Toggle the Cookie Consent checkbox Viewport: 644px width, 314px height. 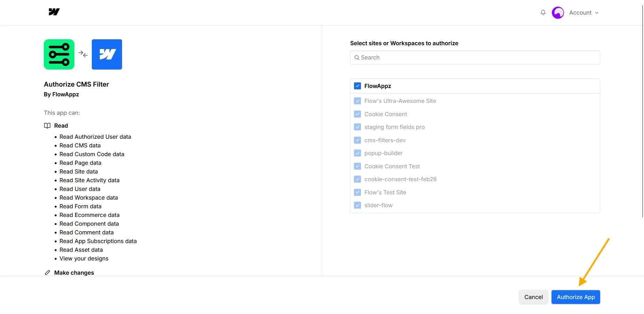357,114
